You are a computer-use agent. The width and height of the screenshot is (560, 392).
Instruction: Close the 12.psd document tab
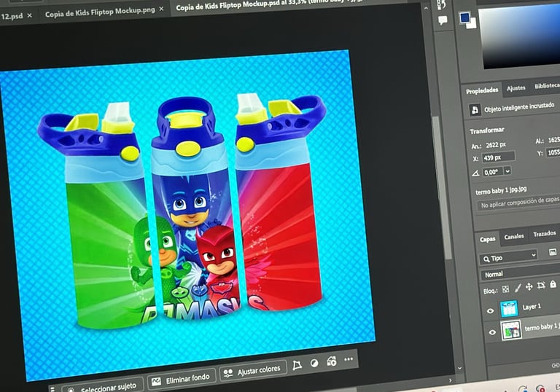click(x=30, y=15)
